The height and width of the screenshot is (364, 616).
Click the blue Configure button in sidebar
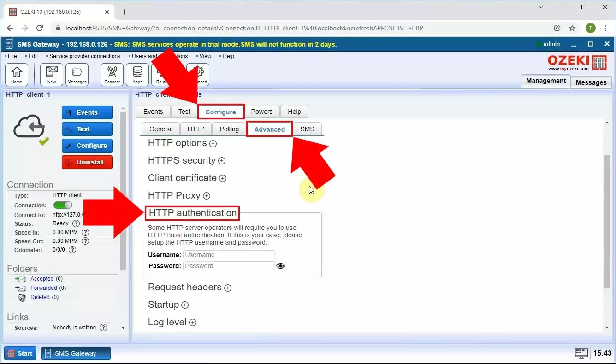(87, 146)
